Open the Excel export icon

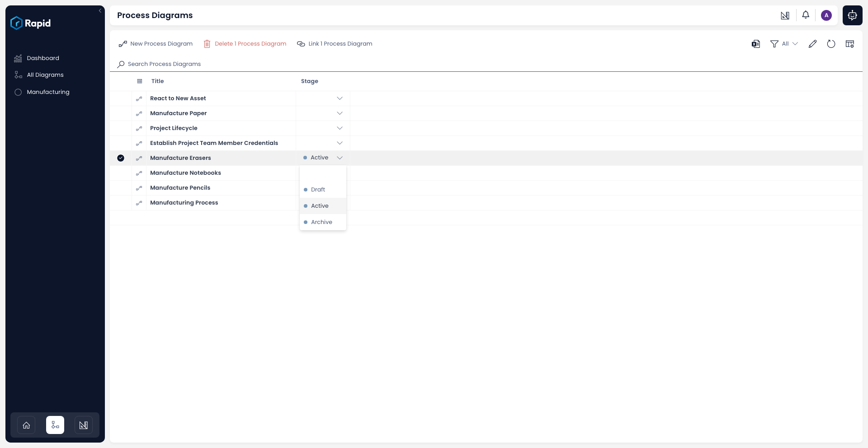755,43
